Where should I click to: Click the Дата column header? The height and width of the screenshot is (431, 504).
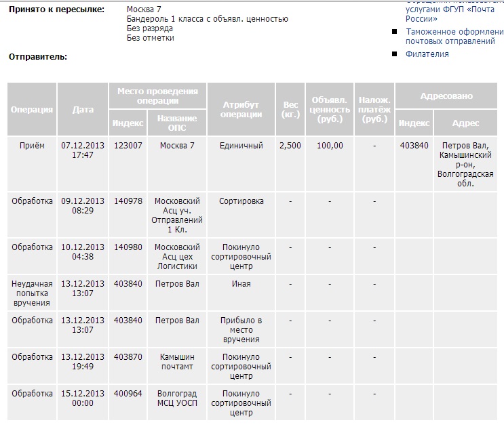tap(83, 110)
